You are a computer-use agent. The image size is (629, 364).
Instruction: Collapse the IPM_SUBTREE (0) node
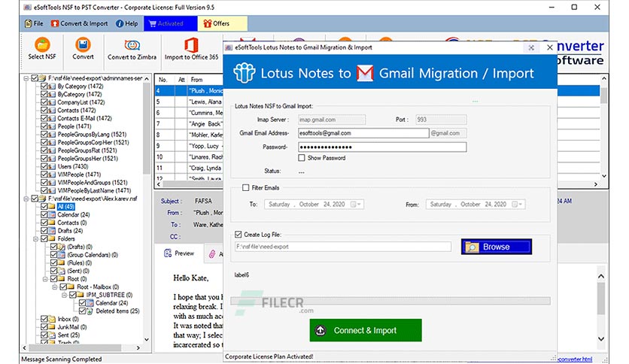pyautogui.click(x=64, y=295)
